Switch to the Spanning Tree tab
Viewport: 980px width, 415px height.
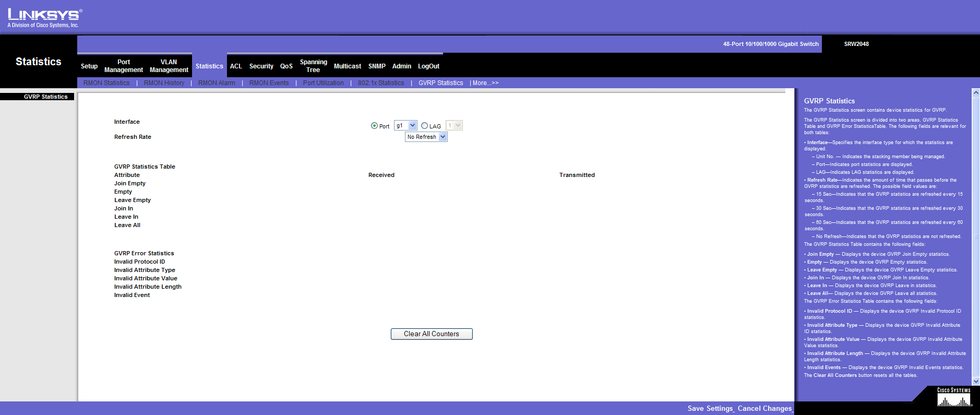(313, 66)
